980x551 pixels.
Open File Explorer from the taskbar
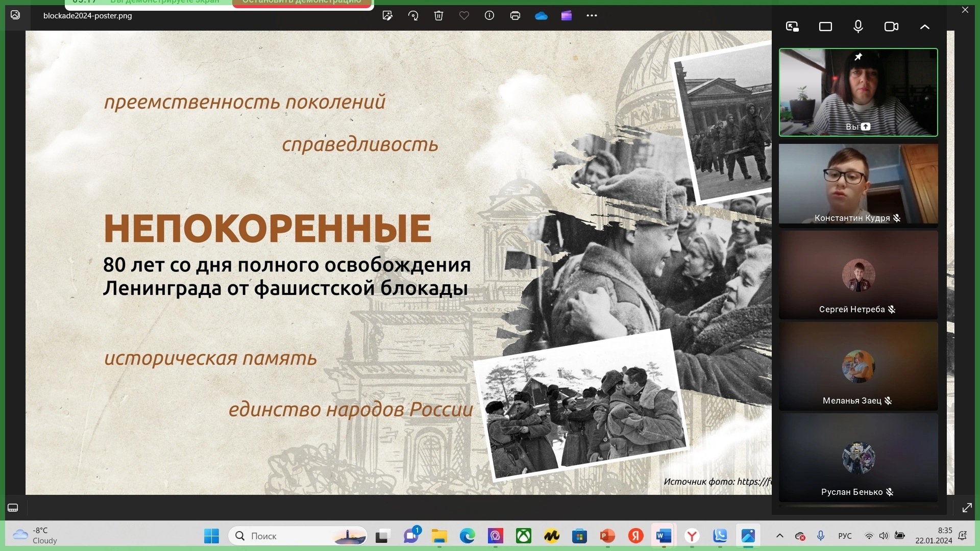[x=439, y=536]
